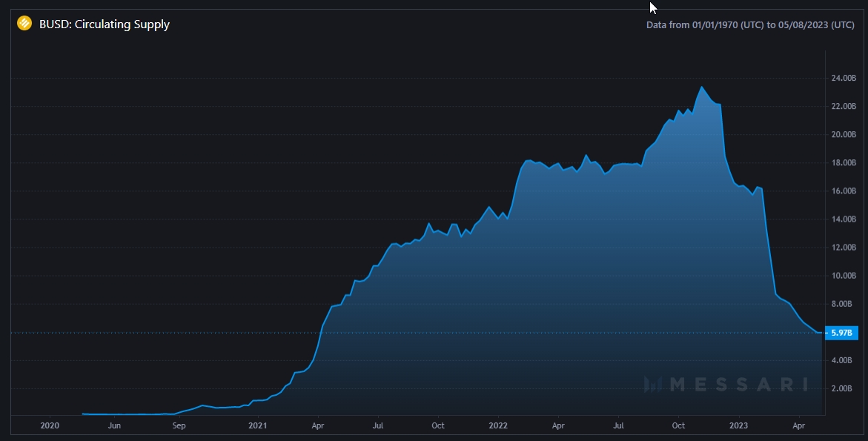This screenshot has width=868, height=441.
Task: Click the 12.00B y-axis label
Action: click(844, 248)
